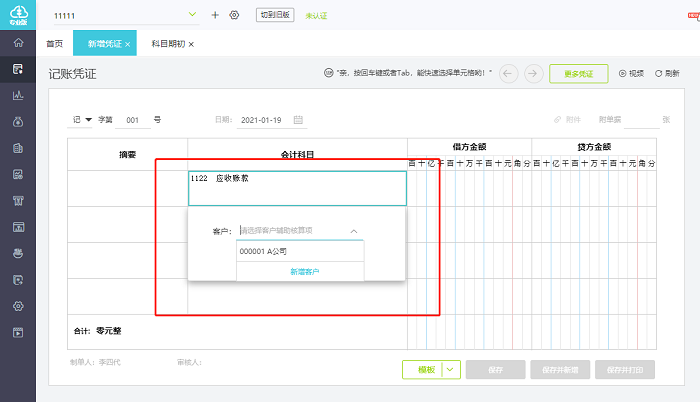Open the steaming bowl sidebar icon

(18, 253)
